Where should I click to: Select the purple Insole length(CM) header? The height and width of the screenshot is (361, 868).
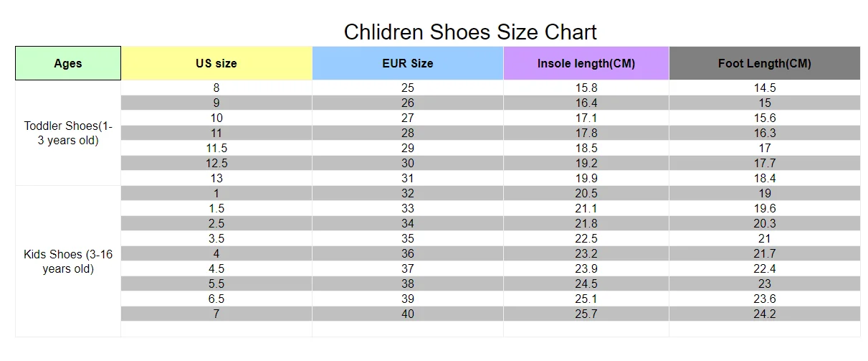(586, 63)
